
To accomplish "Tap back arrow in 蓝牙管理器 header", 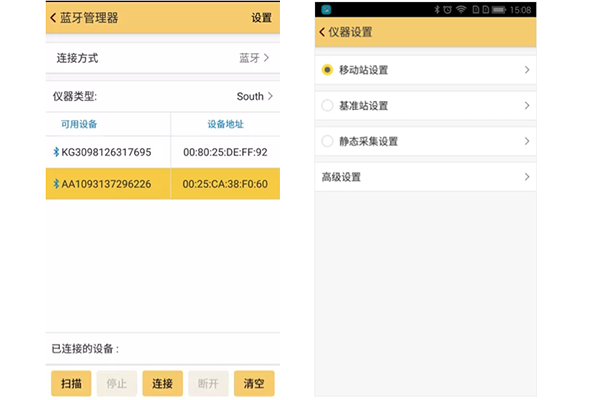I will (54, 18).
